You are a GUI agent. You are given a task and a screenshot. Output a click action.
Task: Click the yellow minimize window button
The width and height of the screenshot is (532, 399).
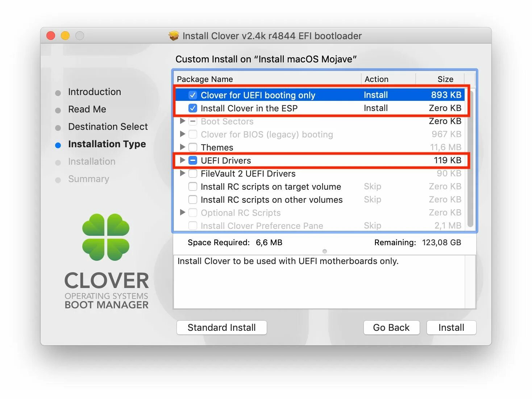tap(65, 36)
